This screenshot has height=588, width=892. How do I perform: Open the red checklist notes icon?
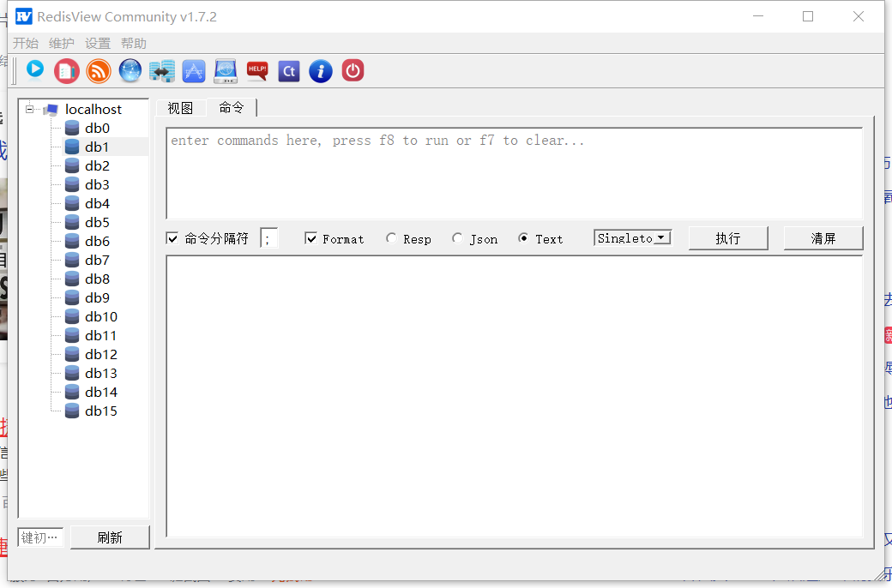tap(67, 71)
